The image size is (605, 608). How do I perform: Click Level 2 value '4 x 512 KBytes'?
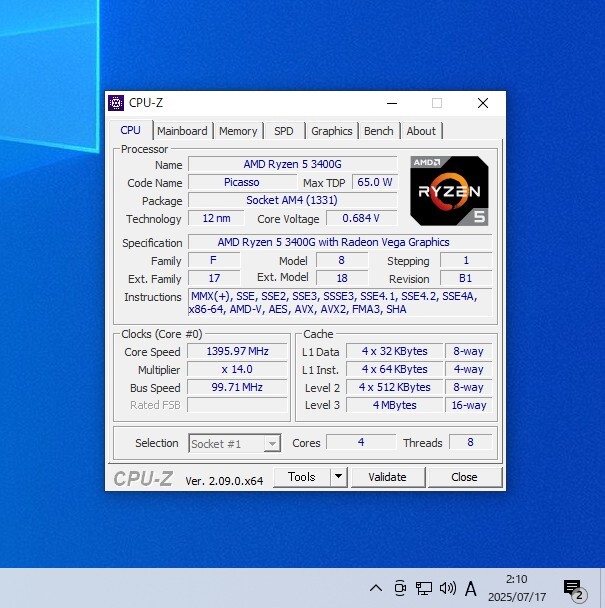point(395,387)
